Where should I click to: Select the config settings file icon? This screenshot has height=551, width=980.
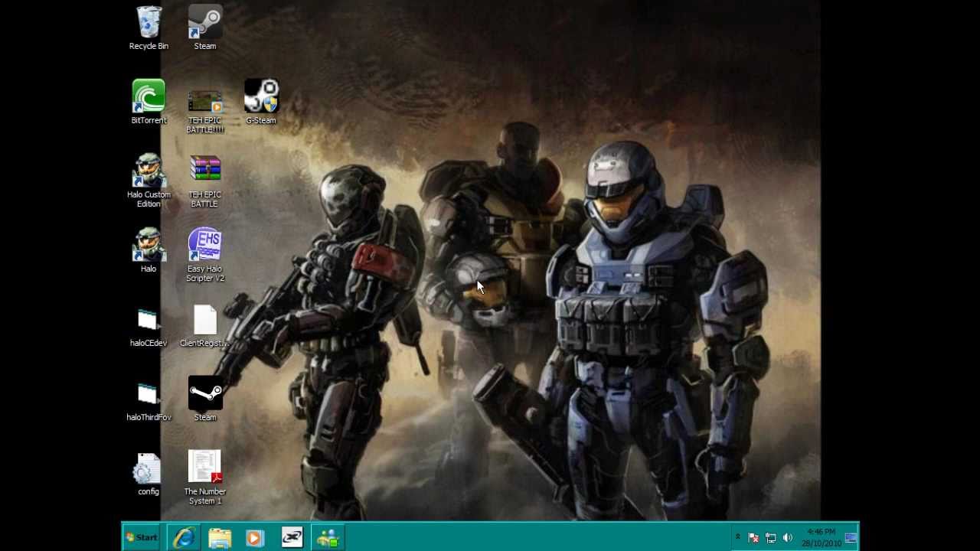tap(149, 474)
